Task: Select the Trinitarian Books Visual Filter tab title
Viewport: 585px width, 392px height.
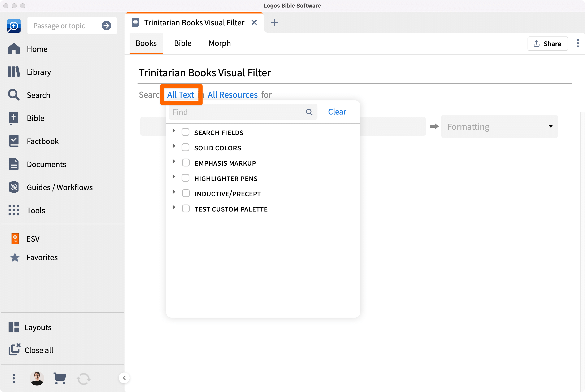Action: (x=194, y=22)
